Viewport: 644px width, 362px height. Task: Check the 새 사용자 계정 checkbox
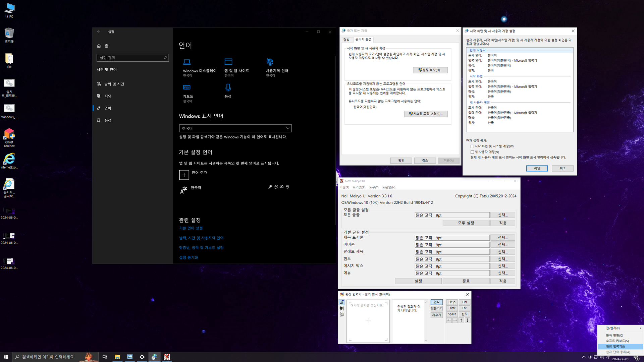click(472, 152)
